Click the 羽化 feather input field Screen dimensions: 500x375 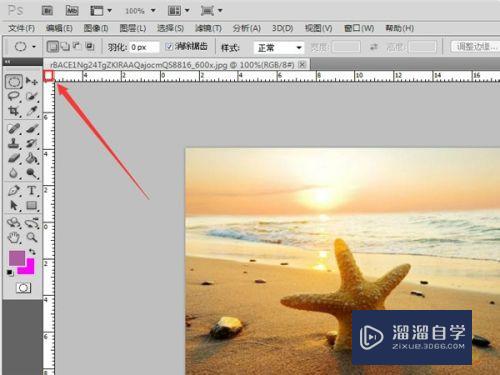(144, 47)
